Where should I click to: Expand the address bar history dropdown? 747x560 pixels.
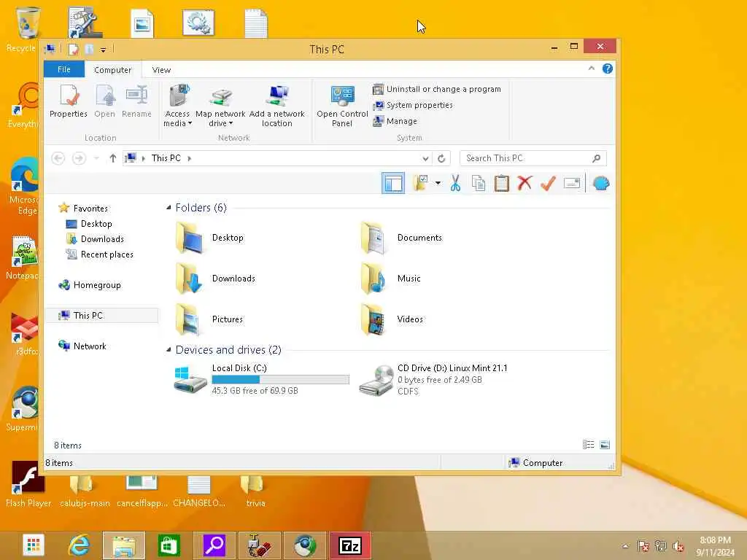tap(425, 158)
